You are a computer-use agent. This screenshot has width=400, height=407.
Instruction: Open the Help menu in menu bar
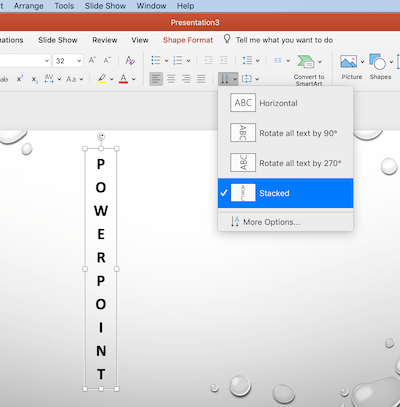click(x=185, y=6)
